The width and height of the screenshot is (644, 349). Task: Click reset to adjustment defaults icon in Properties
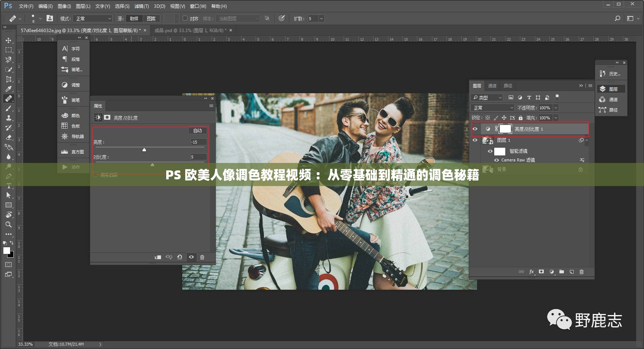180,257
